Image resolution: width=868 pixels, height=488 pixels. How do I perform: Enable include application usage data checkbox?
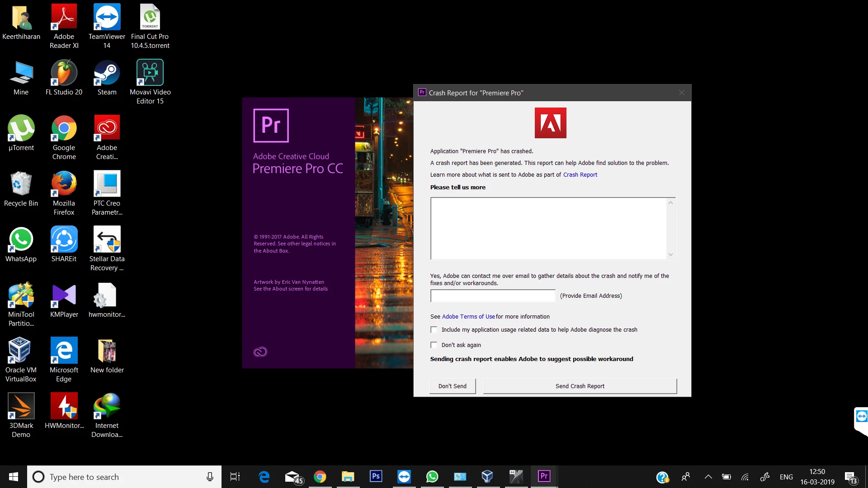click(434, 330)
